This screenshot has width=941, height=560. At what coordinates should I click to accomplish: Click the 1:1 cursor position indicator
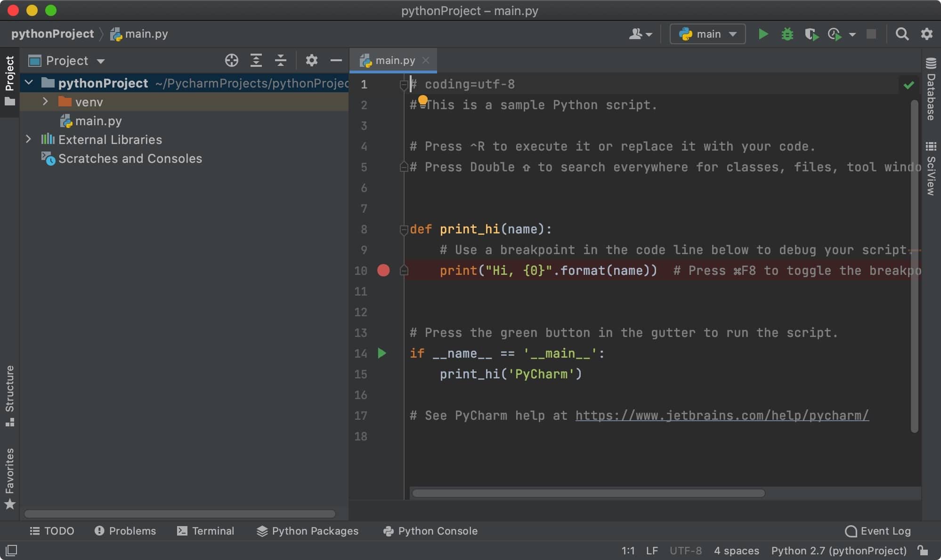628,551
